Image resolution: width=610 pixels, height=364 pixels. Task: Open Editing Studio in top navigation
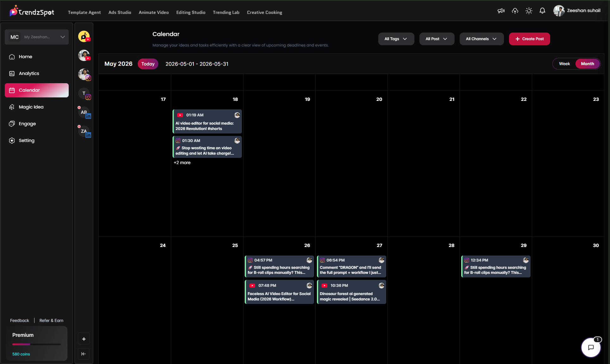point(191,12)
